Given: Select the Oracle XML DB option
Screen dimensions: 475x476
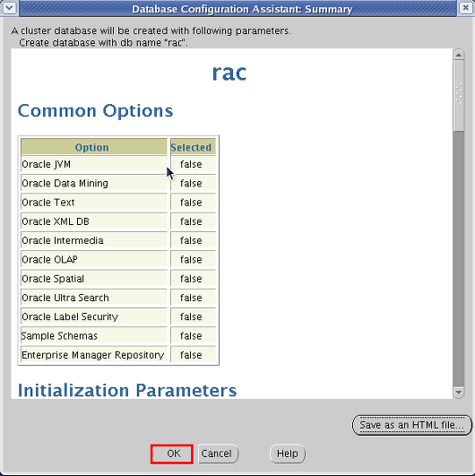Looking at the screenshot, I should 94,221.
